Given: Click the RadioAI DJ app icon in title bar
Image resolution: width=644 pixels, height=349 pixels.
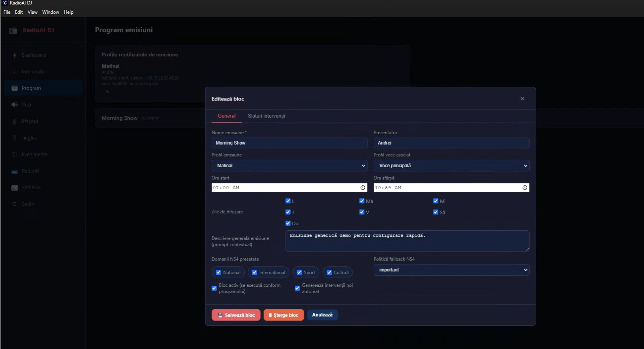Looking at the screenshot, I should 5,3.
